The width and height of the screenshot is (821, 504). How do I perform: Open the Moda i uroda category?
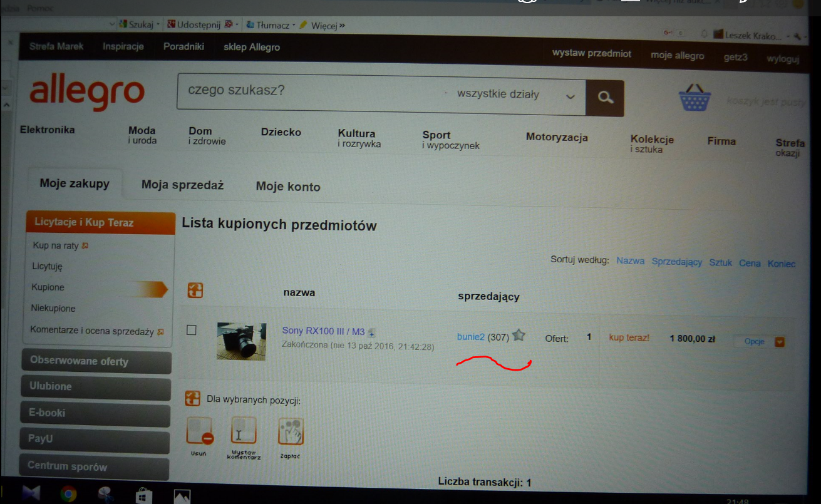pos(143,135)
